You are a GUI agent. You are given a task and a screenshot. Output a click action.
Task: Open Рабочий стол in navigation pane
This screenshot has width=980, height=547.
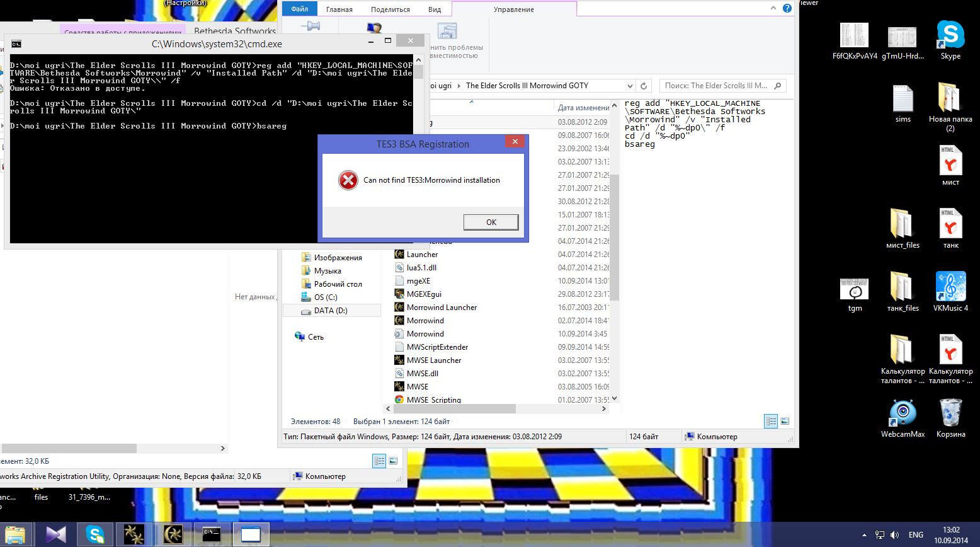pyautogui.click(x=338, y=284)
